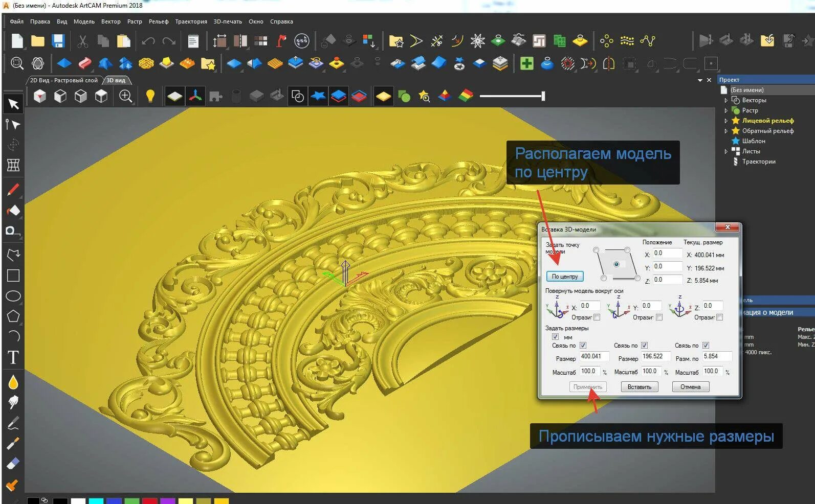This screenshot has width=815, height=504.
Task: Save the project with the floppy disk icon
Action: point(58,41)
